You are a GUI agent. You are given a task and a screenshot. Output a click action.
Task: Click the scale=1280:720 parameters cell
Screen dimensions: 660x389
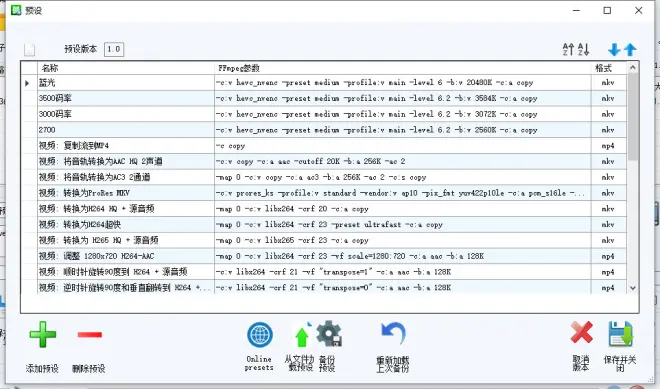point(402,256)
